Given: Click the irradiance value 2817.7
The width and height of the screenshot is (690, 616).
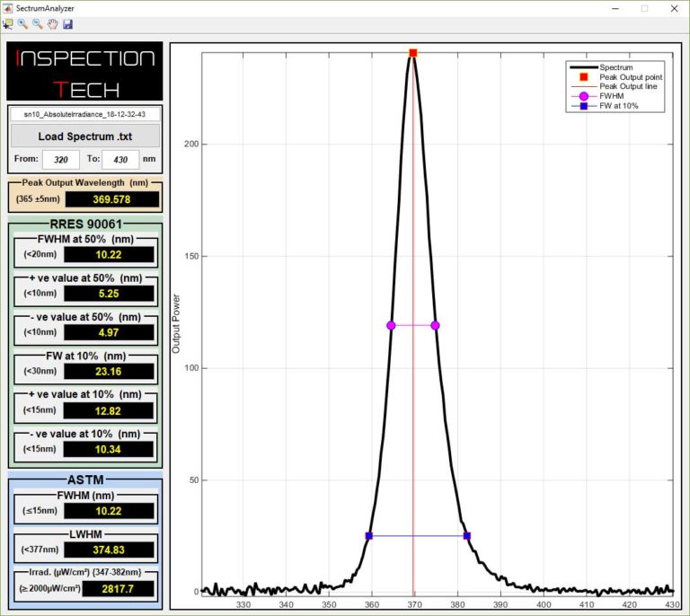Looking at the screenshot, I should [118, 589].
